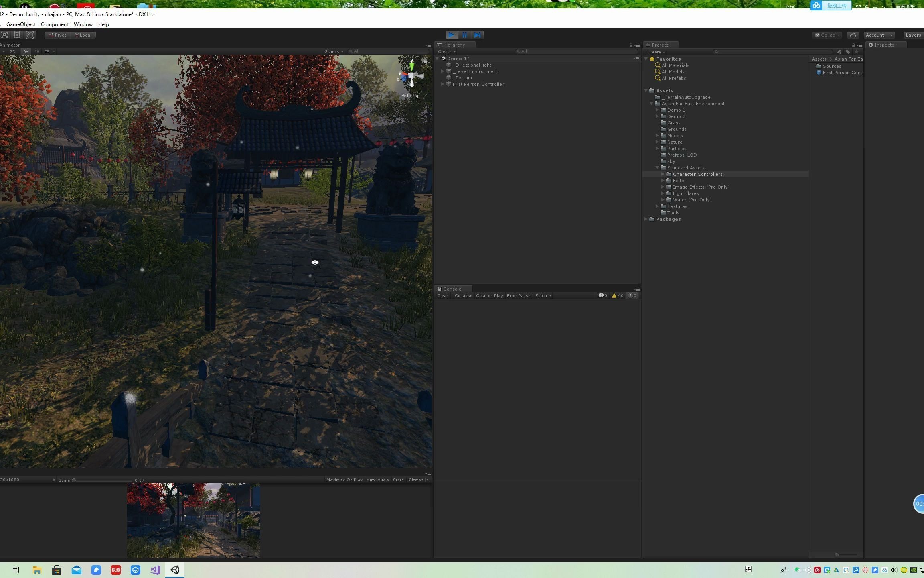Toggle scene audio speaker icon
The width and height of the screenshot is (924, 578).
click(x=36, y=51)
